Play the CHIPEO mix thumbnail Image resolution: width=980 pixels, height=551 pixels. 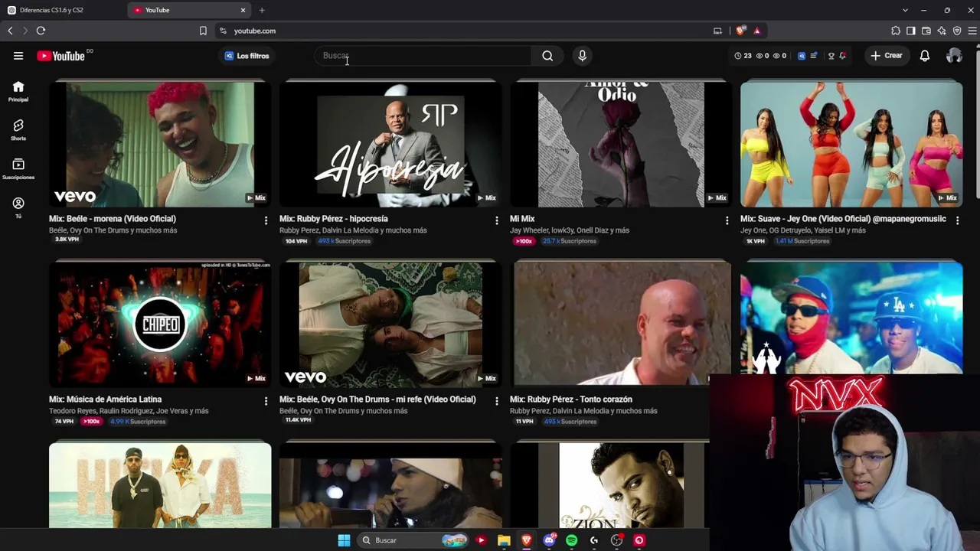coord(160,324)
